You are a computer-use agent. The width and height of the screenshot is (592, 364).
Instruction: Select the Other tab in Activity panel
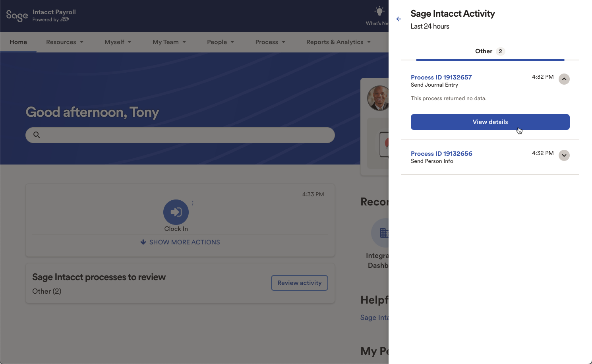click(489, 51)
